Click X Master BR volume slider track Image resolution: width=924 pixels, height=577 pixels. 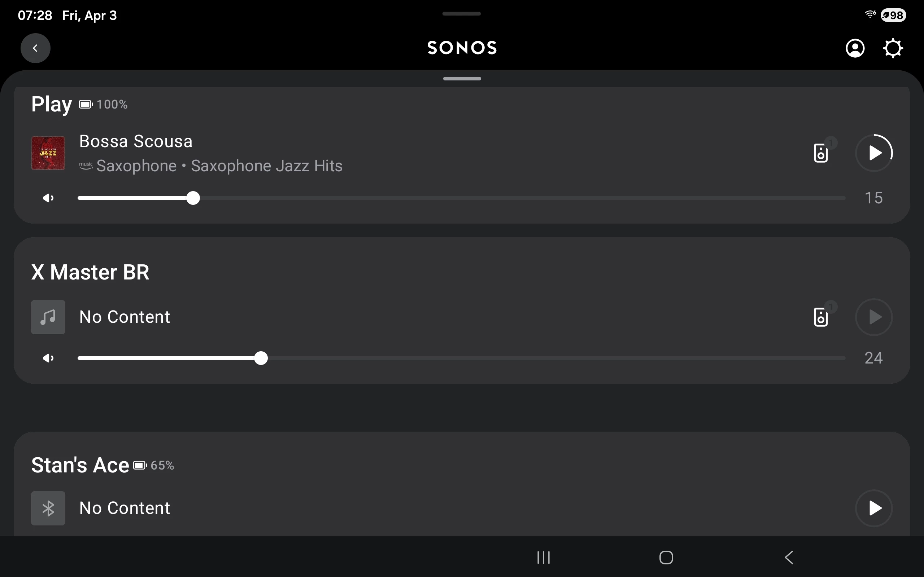535,358
